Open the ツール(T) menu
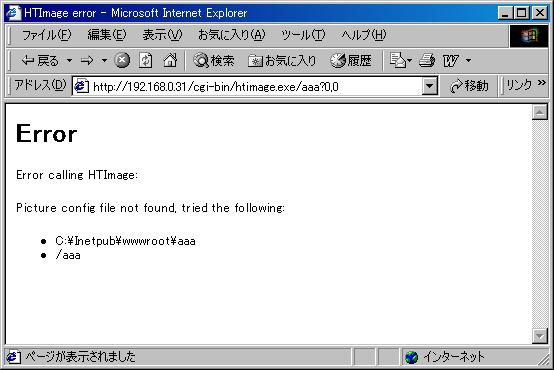This screenshot has height=370, width=554. point(303,35)
